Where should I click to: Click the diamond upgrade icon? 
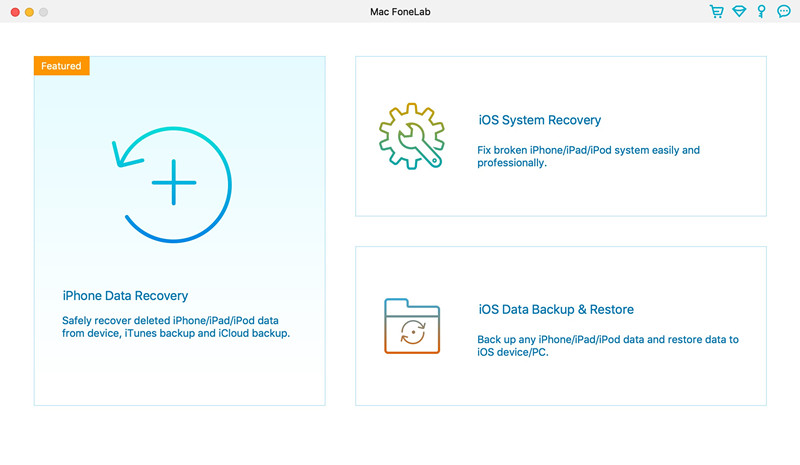[739, 11]
